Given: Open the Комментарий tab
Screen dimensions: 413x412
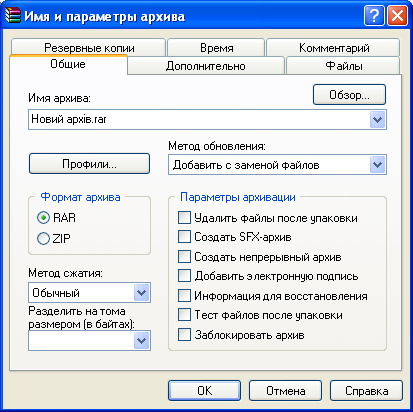Looking at the screenshot, I should (333, 48).
